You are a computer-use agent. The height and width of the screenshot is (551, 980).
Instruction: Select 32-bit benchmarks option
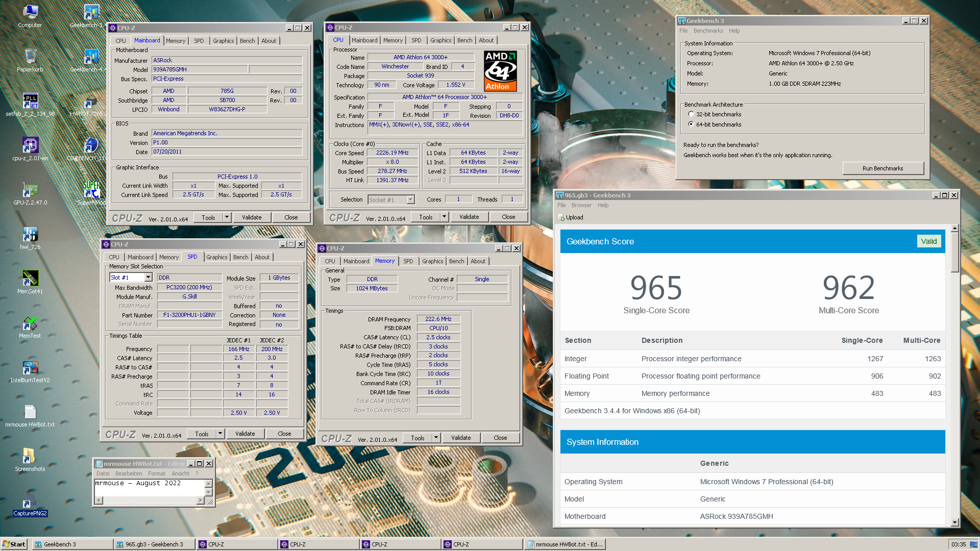coord(691,114)
